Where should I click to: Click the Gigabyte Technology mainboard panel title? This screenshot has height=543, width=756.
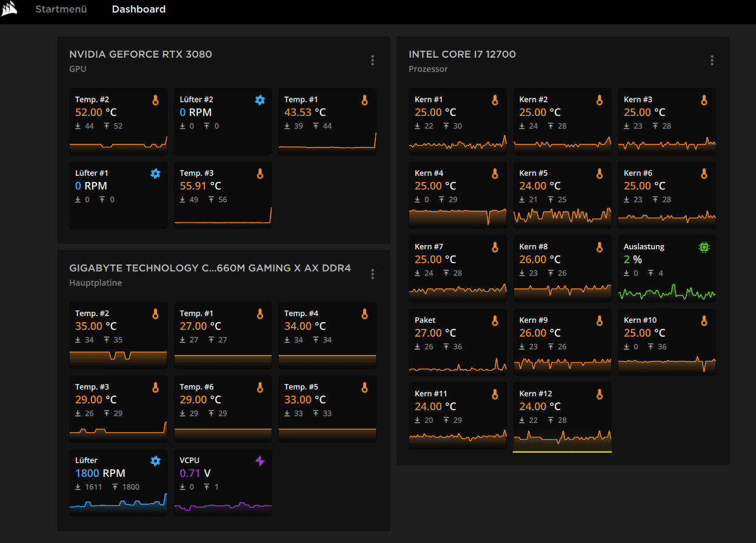[210, 268]
